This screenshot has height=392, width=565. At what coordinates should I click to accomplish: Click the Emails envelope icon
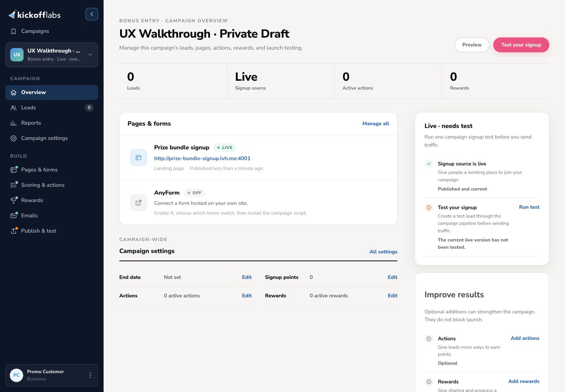pos(14,216)
